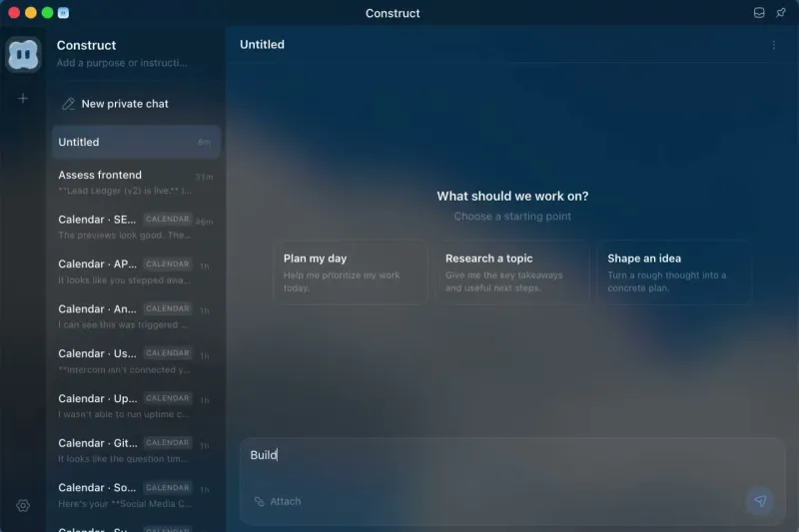Viewport: 799px width, 532px height.
Task: Click the send paper-plane button
Action: tap(760, 501)
